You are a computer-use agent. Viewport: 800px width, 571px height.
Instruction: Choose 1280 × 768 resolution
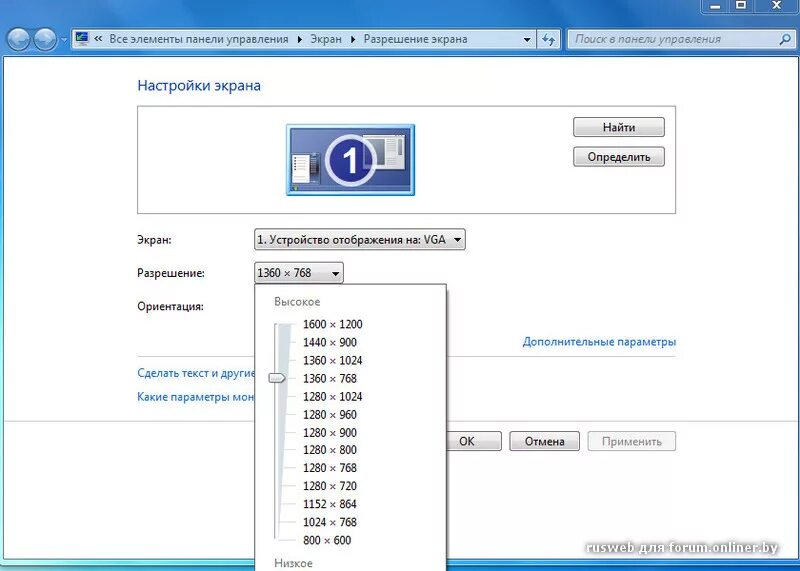click(x=330, y=467)
